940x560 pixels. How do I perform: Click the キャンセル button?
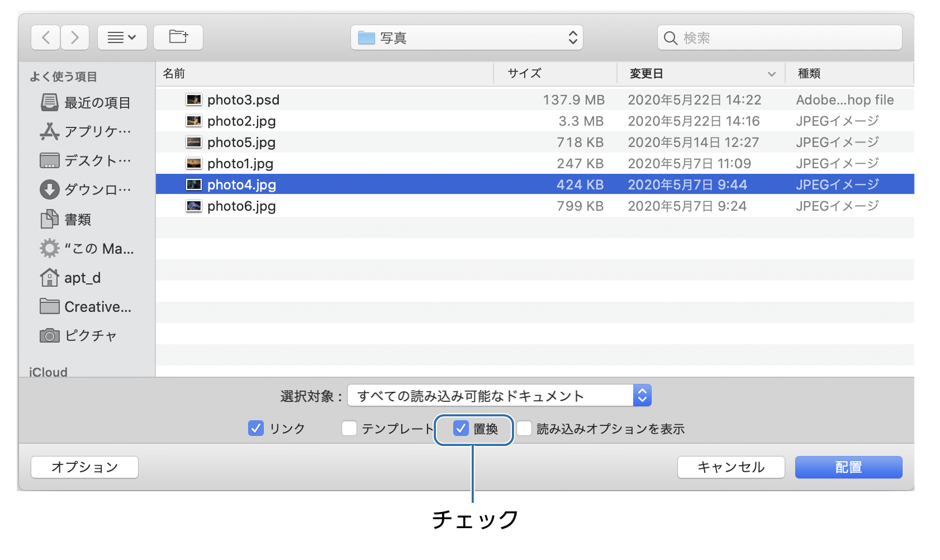click(731, 467)
